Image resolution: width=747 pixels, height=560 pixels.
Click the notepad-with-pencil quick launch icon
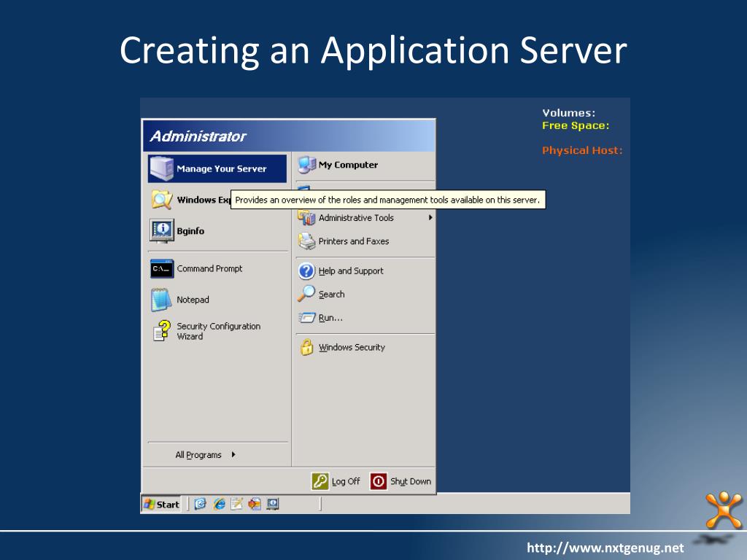pos(237,504)
